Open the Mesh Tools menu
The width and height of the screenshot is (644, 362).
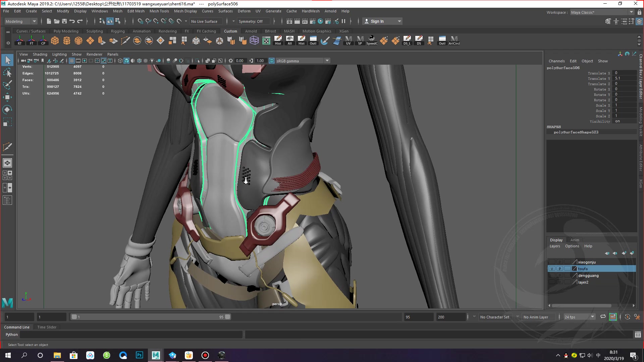(159, 11)
